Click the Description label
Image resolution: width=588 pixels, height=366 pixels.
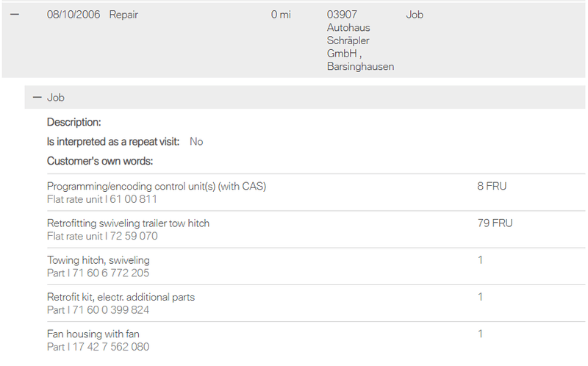74,123
